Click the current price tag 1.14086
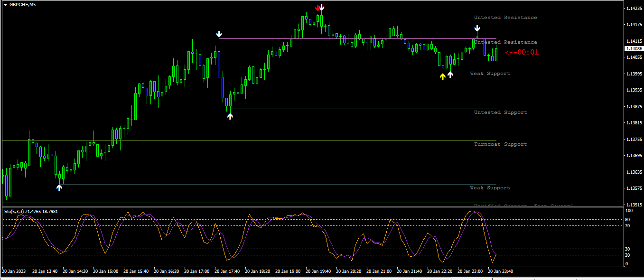 pos(634,49)
